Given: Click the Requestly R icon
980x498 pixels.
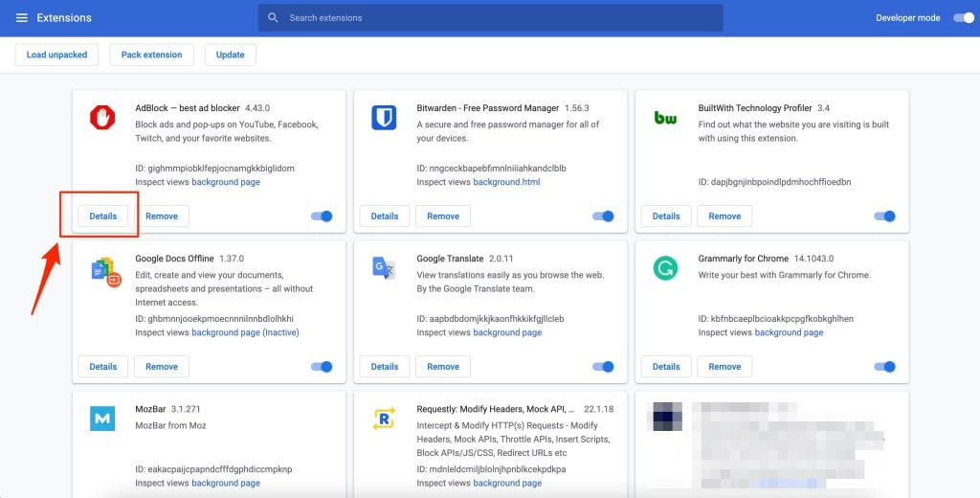Looking at the screenshot, I should (384, 419).
